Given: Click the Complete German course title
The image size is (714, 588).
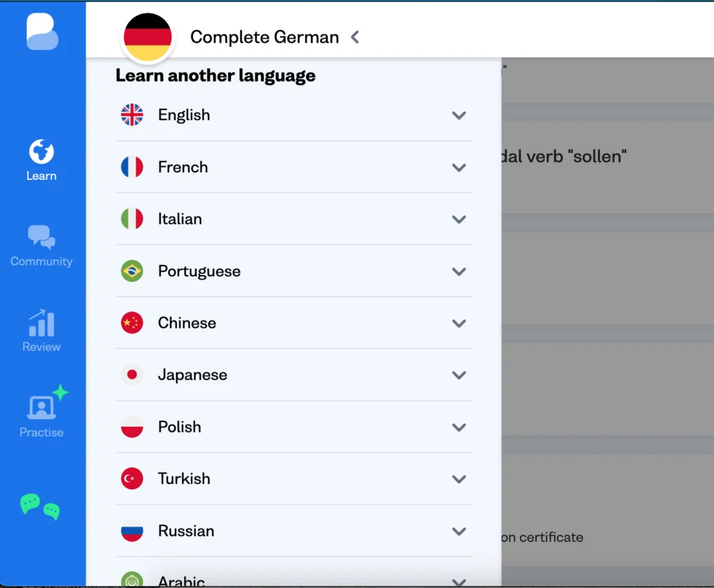Looking at the screenshot, I should coord(264,37).
